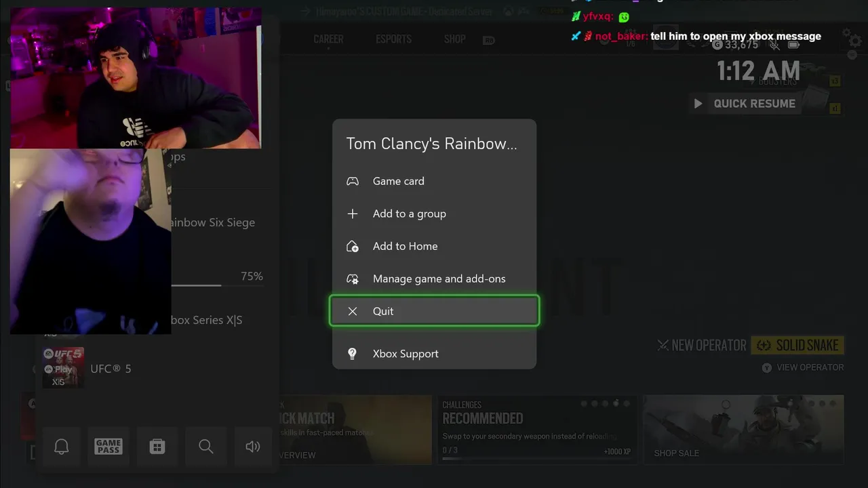Click the Tom Clancy's Rainbow menu title

point(431,144)
